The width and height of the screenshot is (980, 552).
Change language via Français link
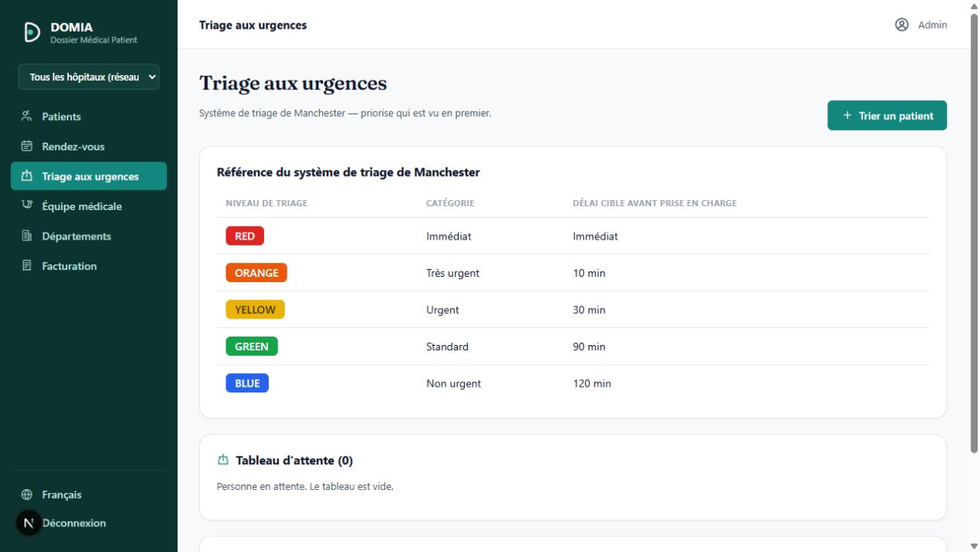pyautogui.click(x=61, y=495)
